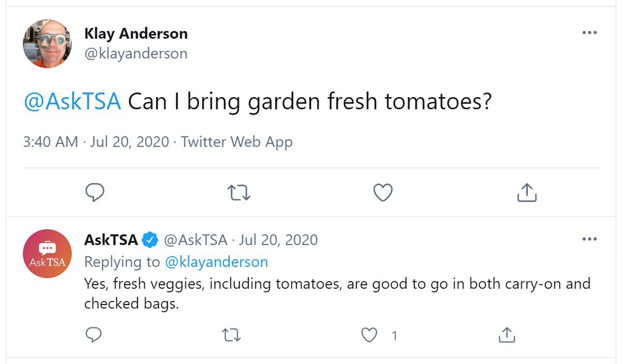
Task: Open more options for AskTSA reply
Action: (589, 239)
